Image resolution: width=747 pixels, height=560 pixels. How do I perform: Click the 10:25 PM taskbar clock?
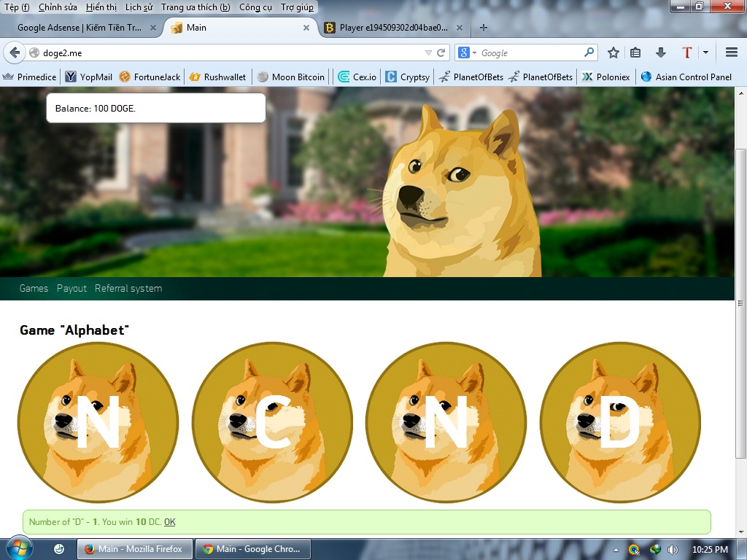[x=710, y=550]
